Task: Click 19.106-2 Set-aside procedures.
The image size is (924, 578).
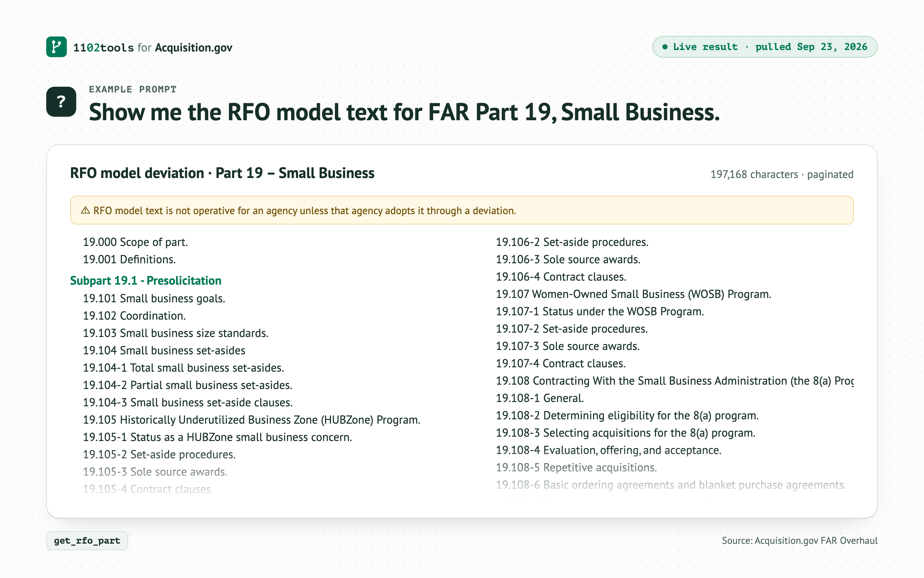Action: (572, 242)
